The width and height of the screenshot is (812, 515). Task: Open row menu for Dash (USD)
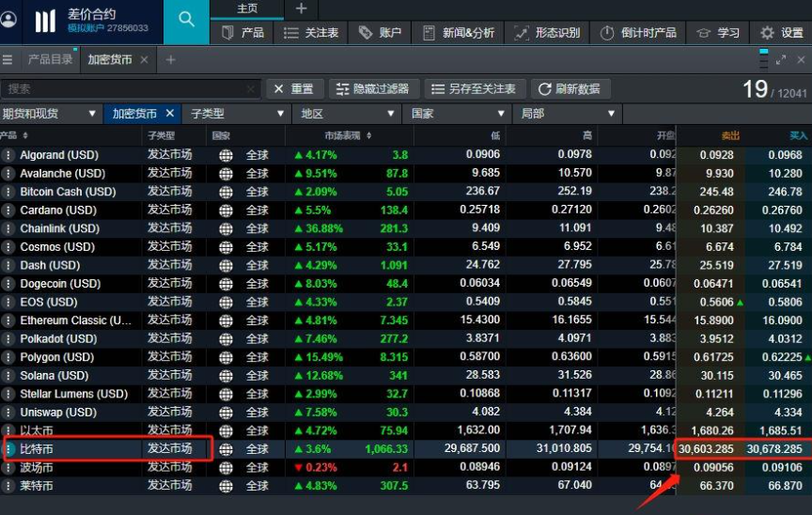click(x=8, y=265)
